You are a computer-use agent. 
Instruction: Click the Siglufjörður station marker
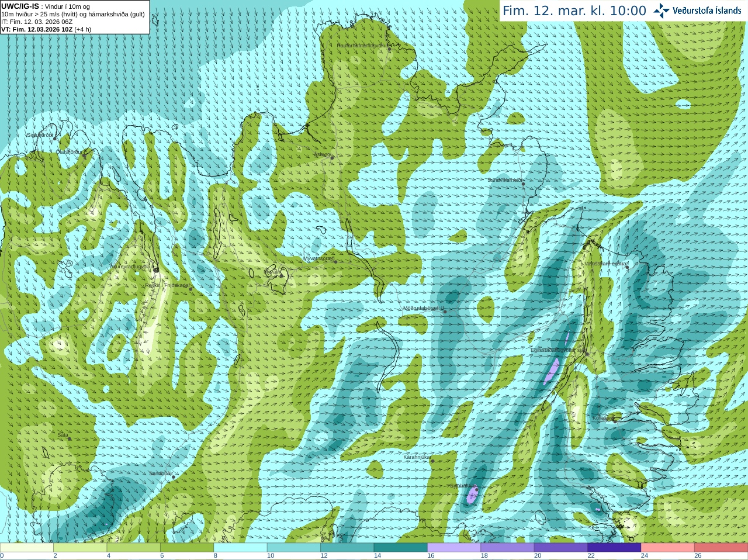point(56,139)
